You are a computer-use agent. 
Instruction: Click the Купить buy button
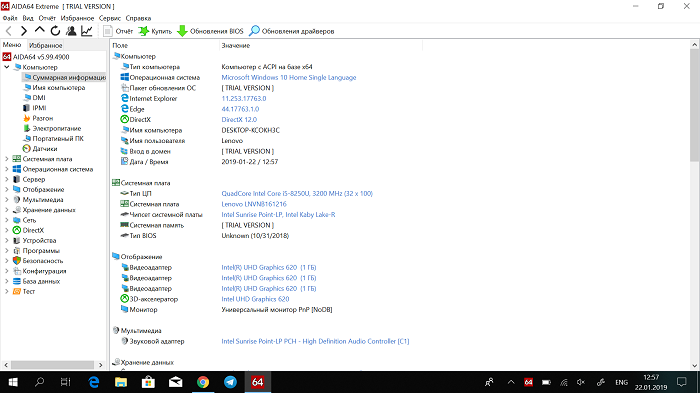(155, 31)
